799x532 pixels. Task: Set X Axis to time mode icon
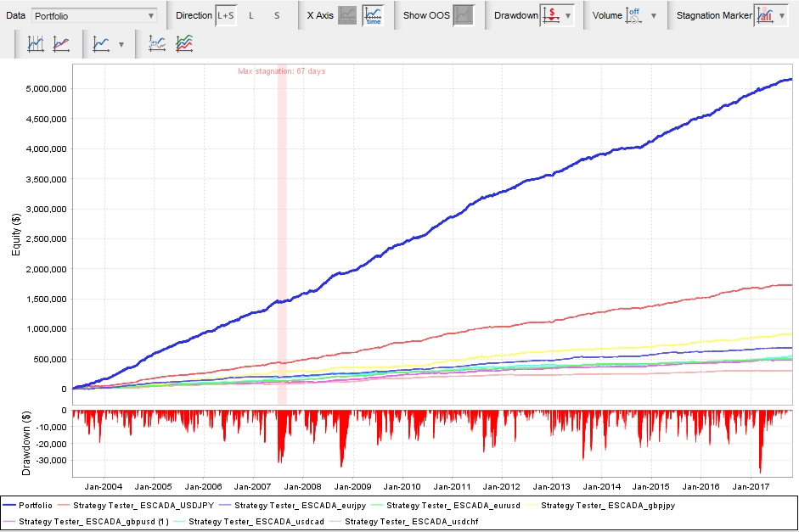click(x=373, y=15)
